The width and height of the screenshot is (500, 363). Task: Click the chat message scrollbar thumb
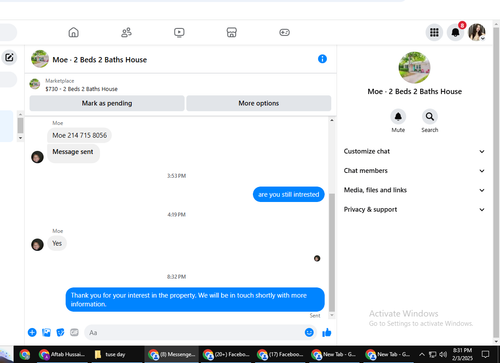[332, 252]
